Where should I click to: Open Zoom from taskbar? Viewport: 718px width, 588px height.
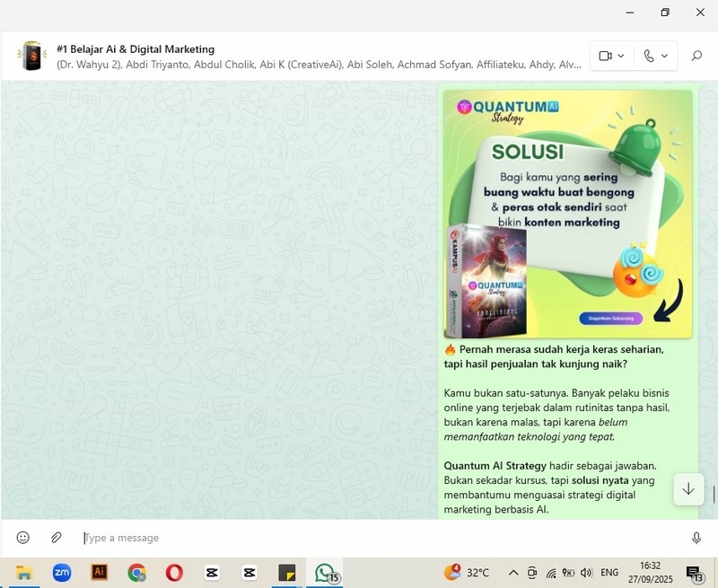[x=62, y=573]
